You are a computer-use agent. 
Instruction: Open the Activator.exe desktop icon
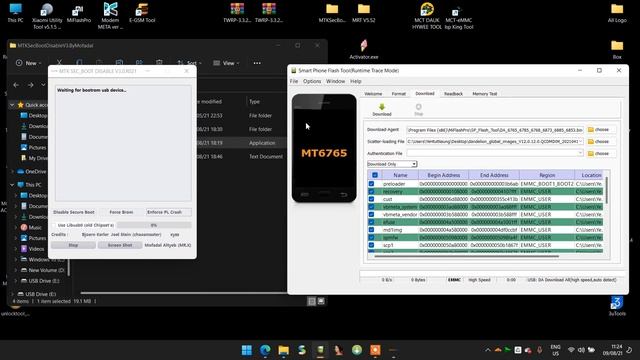(364, 49)
